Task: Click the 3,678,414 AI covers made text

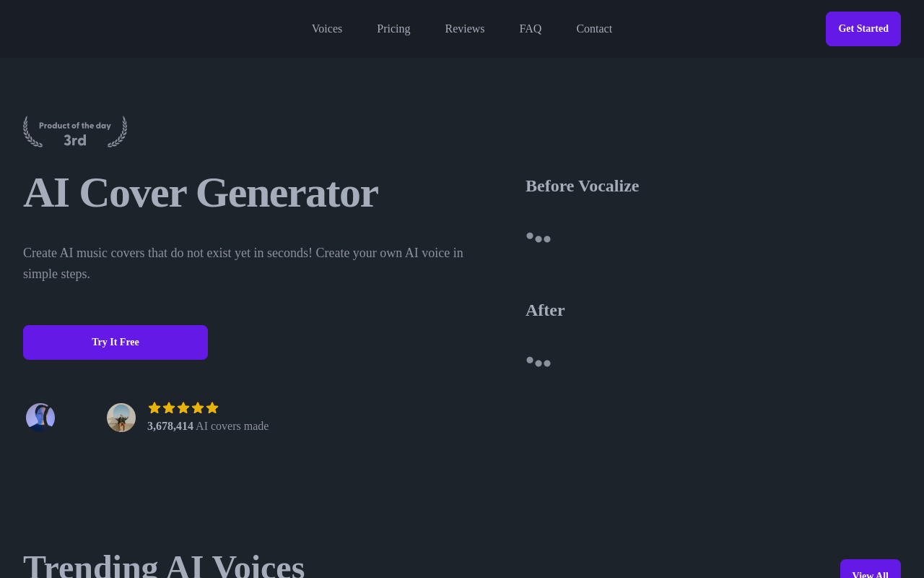Action: 208,426
